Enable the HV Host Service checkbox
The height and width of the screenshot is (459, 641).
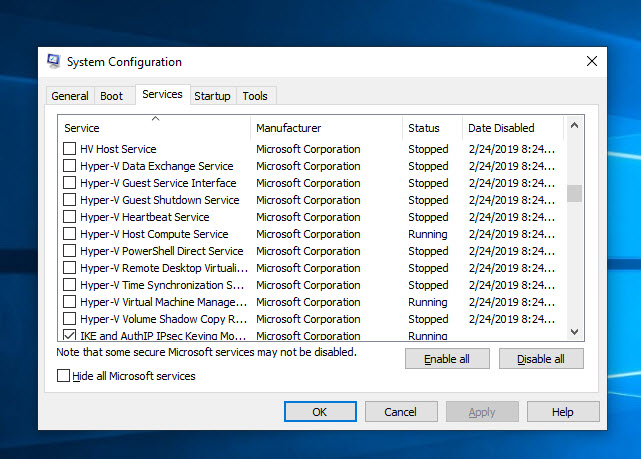(x=69, y=149)
